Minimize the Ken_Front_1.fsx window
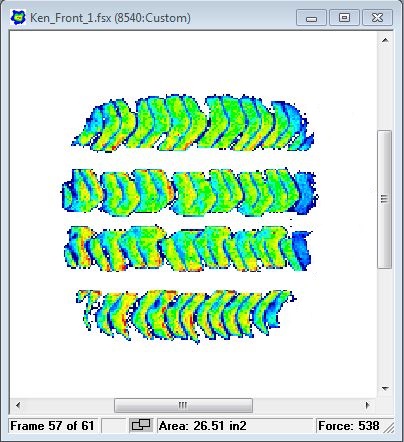The height and width of the screenshot is (442, 404). [x=311, y=18]
